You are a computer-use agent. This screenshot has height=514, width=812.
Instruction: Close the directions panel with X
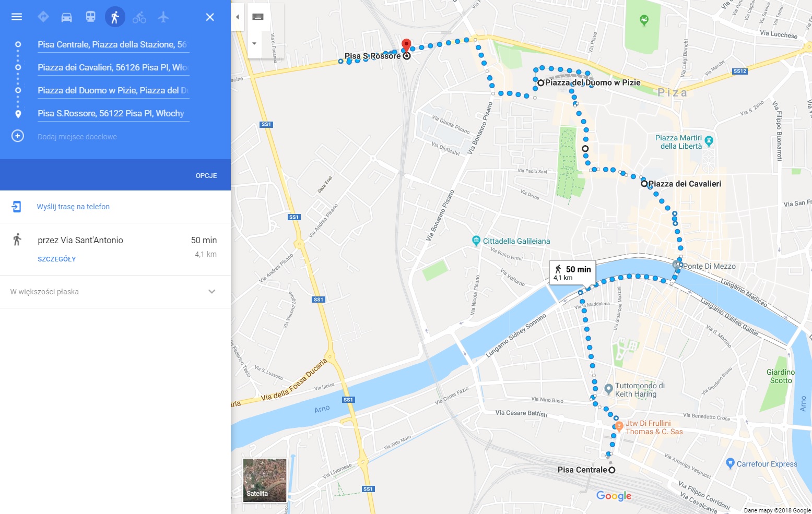[210, 17]
